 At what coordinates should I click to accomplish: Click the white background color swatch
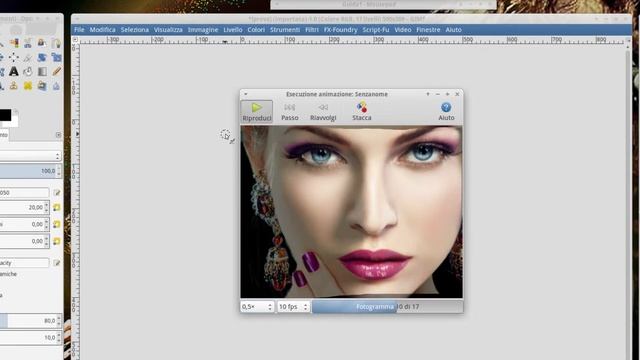[15, 122]
